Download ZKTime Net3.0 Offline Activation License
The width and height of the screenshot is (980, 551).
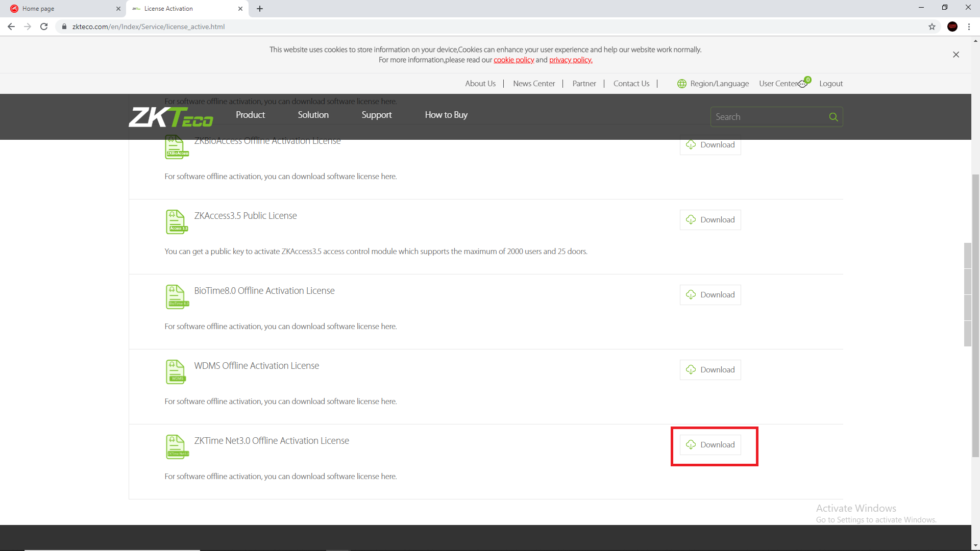click(x=710, y=445)
